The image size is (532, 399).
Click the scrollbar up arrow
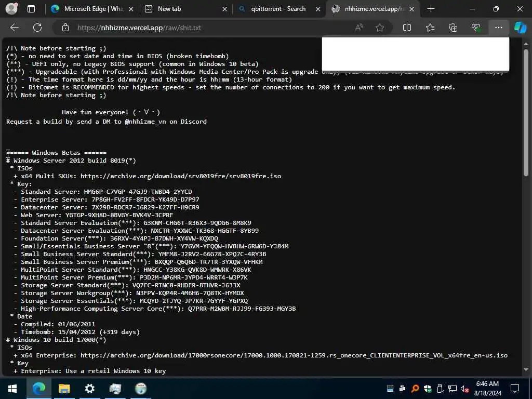(526, 44)
